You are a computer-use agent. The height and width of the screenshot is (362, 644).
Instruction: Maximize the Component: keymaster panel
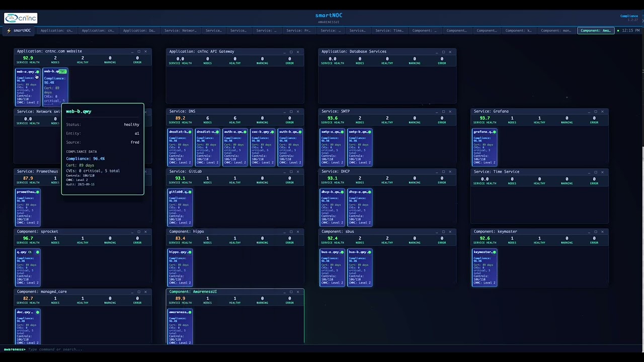tap(596, 232)
